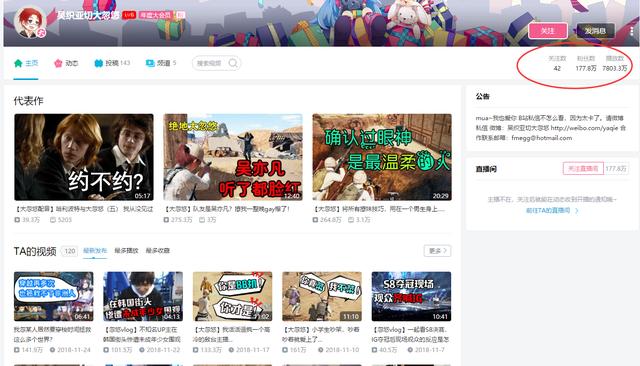Click the 120 video count badge
The height and width of the screenshot is (366, 640).
[x=70, y=251]
